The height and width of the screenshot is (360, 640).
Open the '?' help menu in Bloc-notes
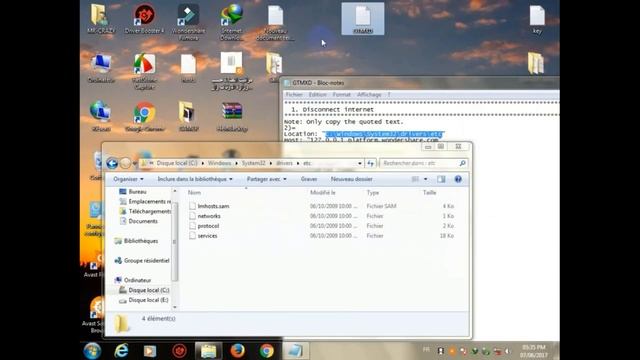pyautogui.click(x=389, y=95)
